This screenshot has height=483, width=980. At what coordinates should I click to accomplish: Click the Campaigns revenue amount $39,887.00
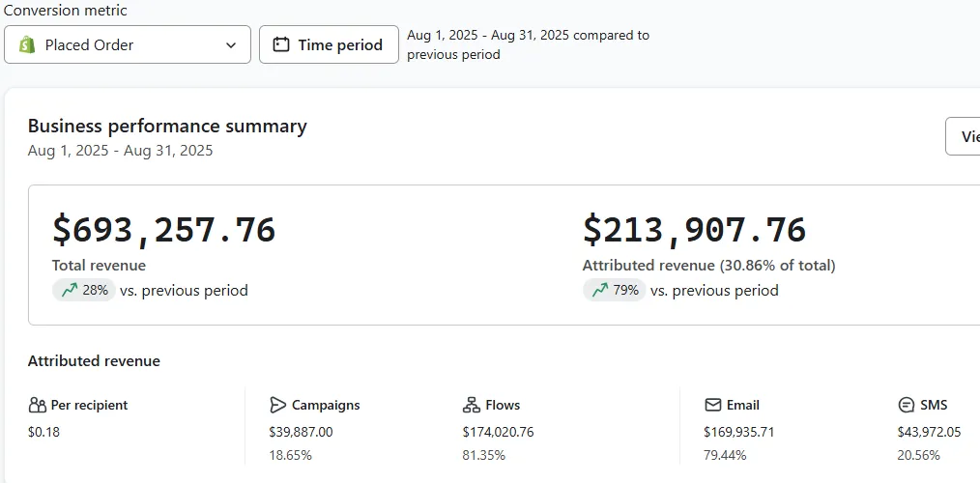click(x=301, y=432)
